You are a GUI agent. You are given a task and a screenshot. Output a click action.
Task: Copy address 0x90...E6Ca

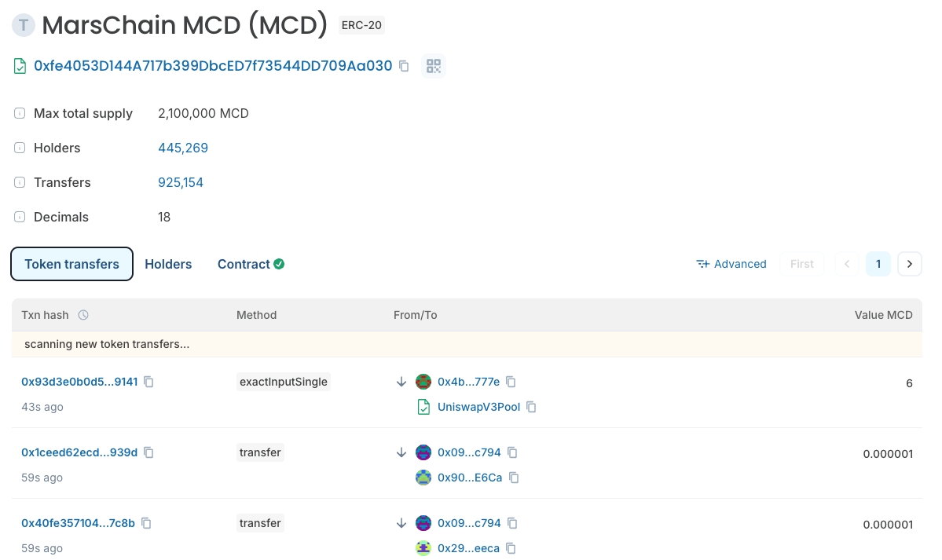[x=514, y=478]
